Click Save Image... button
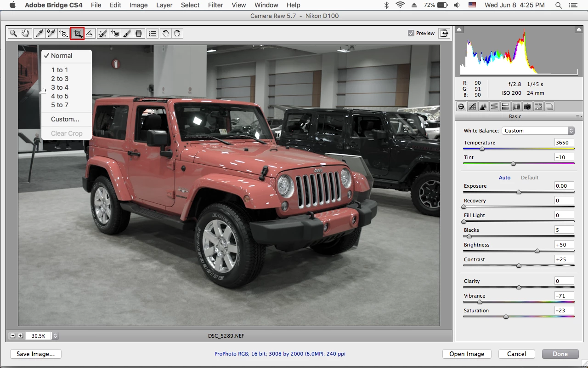Viewport: 588px width, 368px height. (36, 354)
